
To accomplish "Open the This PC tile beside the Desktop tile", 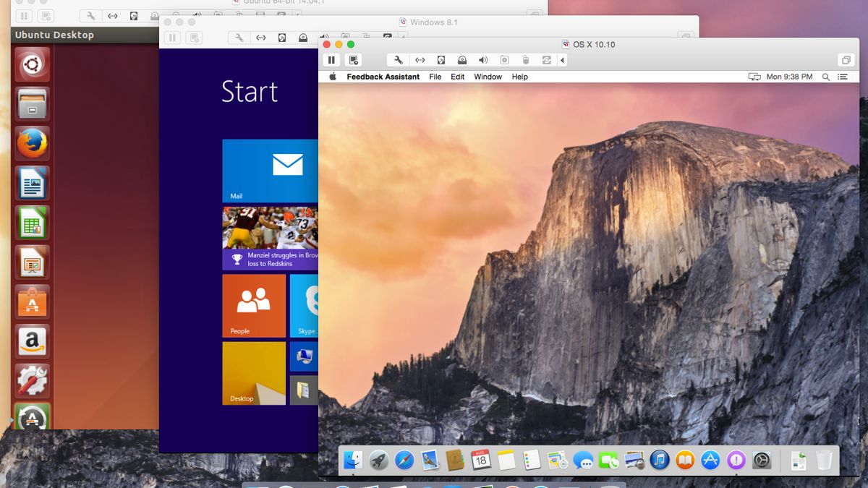I will [304, 356].
